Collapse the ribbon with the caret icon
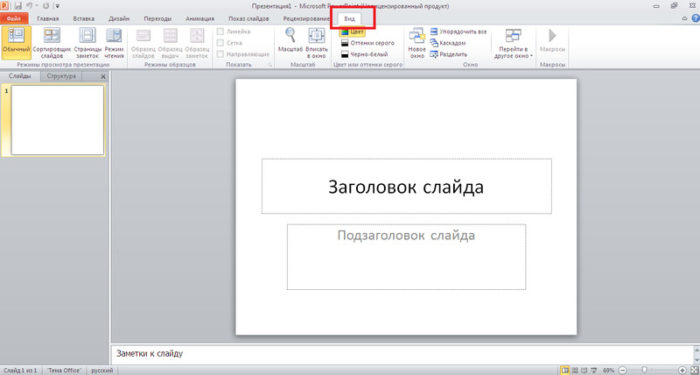This screenshot has height=375, width=700. coord(685,19)
